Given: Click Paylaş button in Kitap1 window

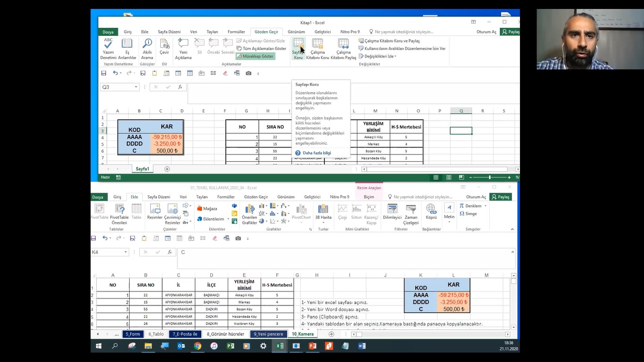Looking at the screenshot, I should coord(511,32).
